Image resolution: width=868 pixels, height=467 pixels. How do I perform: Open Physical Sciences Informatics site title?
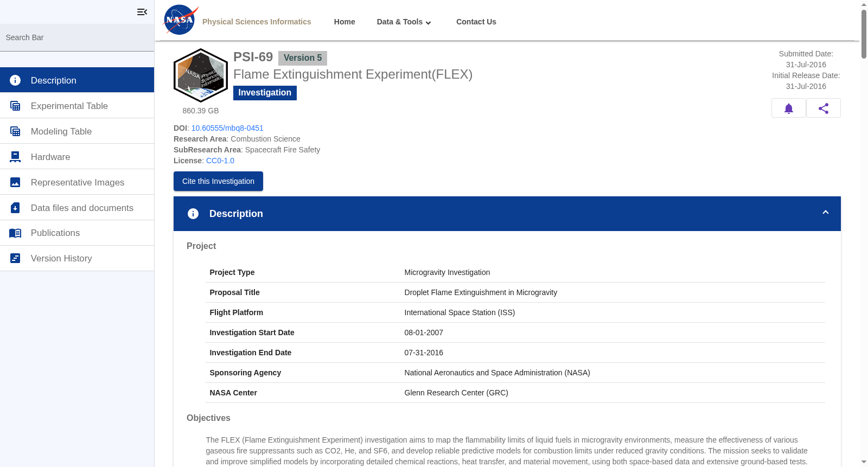257,22
